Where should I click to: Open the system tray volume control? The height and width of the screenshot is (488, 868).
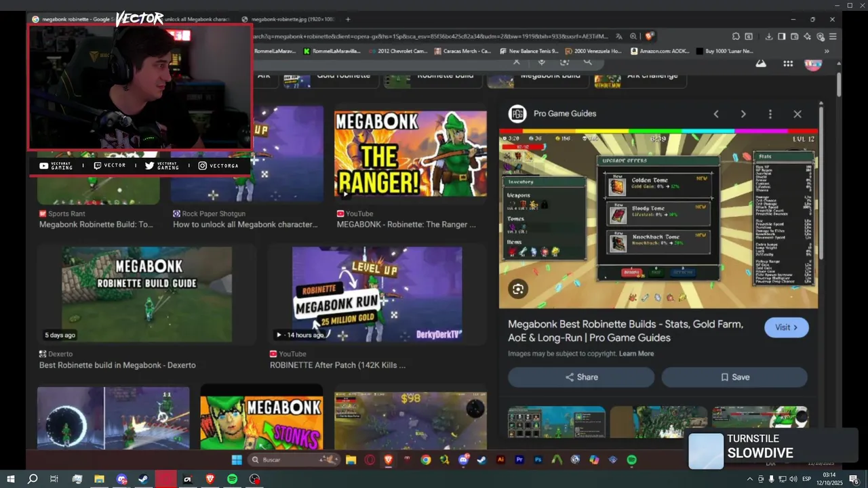coord(793,479)
